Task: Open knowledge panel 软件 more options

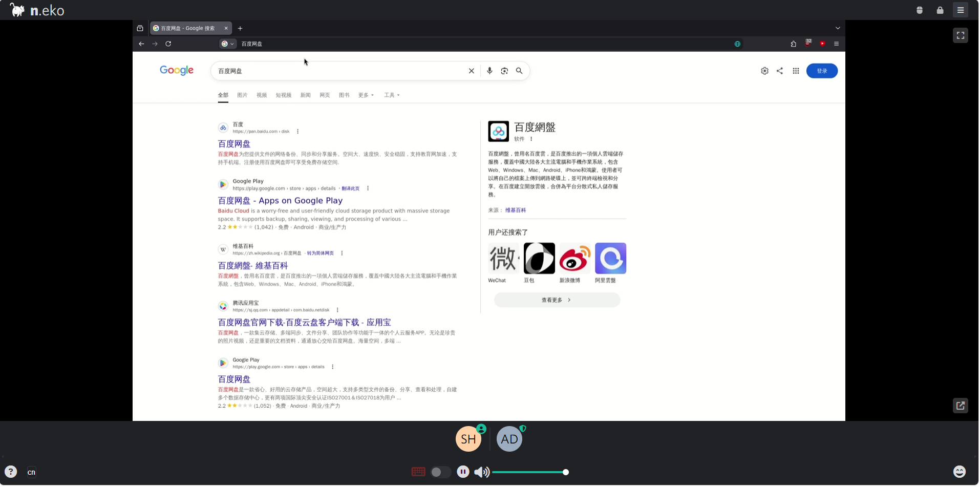Action: pos(531,139)
